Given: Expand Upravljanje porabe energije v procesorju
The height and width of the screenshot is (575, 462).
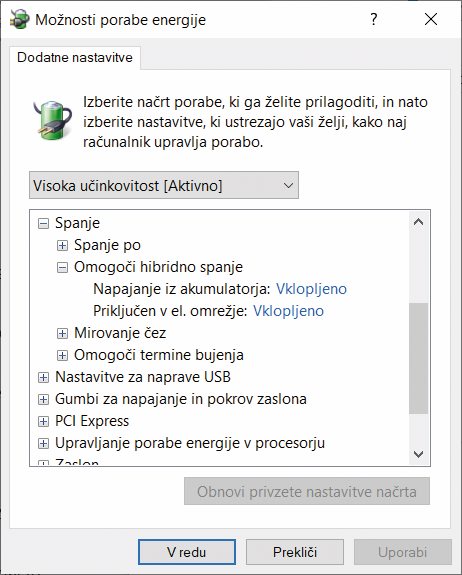Looking at the screenshot, I should [x=43, y=443].
